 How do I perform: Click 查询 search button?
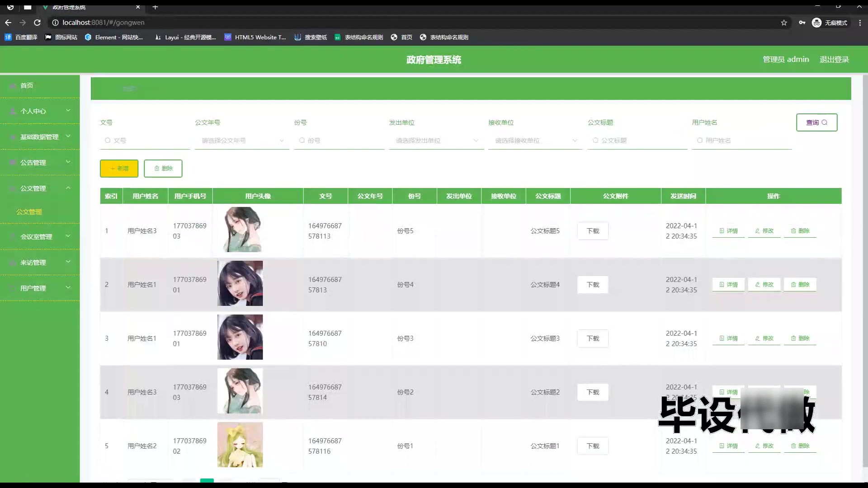tap(816, 122)
